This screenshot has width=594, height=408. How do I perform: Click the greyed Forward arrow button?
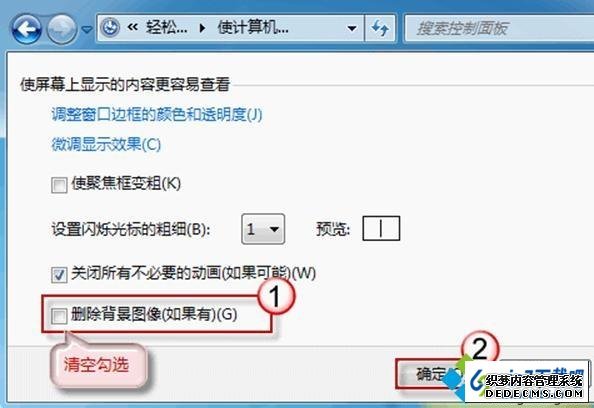(x=61, y=28)
